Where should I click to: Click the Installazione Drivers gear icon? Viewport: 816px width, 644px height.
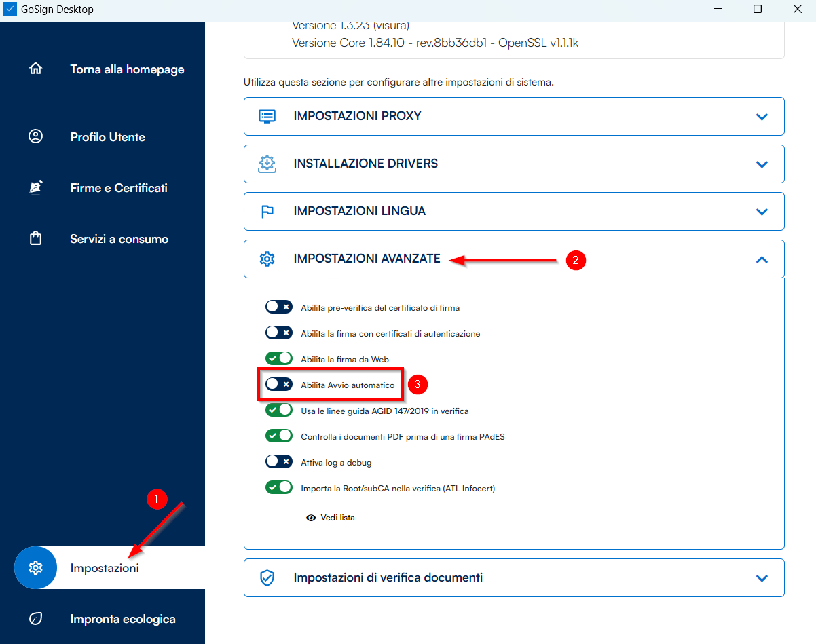[x=267, y=164]
